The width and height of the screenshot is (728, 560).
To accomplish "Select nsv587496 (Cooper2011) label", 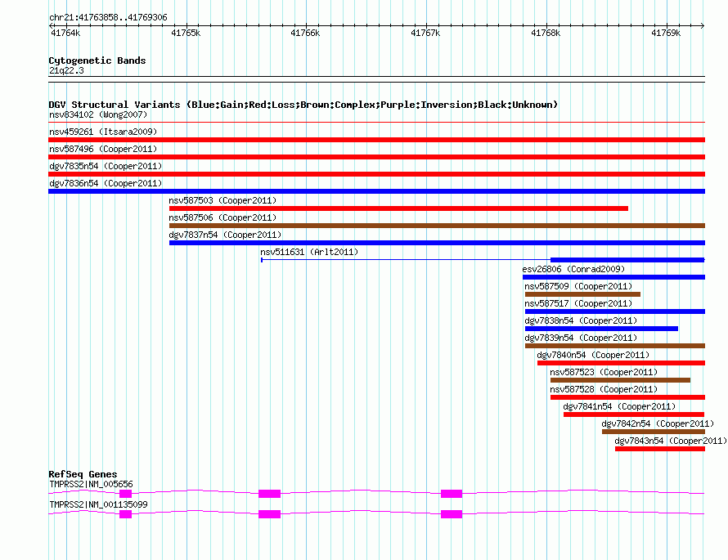I will [x=103, y=149].
